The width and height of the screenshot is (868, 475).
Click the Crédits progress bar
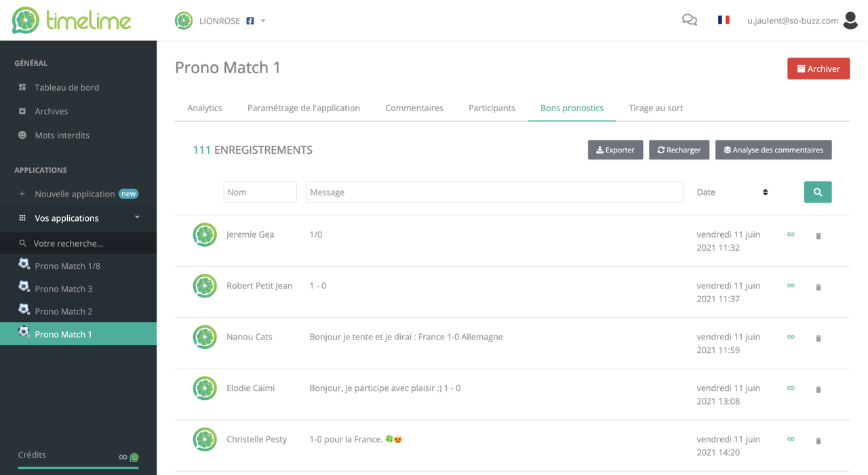pos(78,468)
